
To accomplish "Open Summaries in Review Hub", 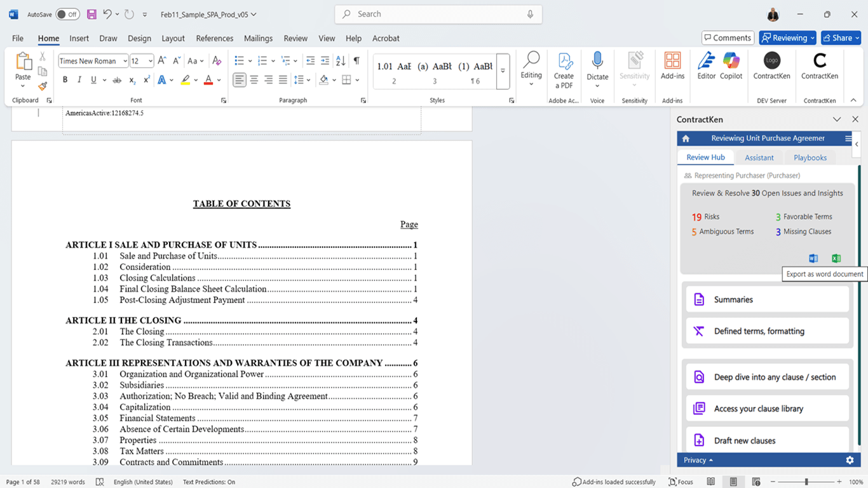I will click(x=767, y=299).
